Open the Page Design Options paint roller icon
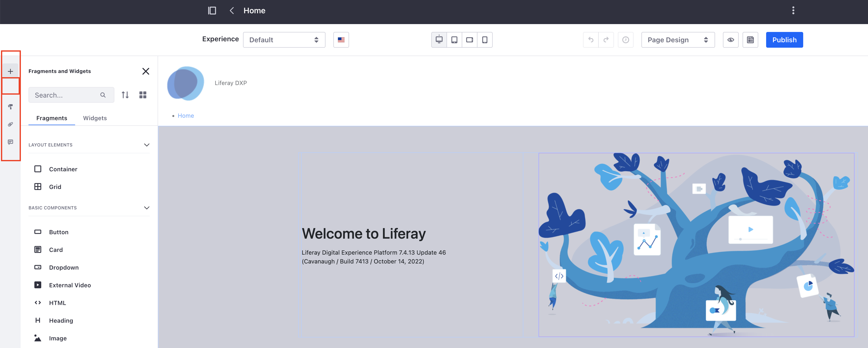 tap(11, 107)
